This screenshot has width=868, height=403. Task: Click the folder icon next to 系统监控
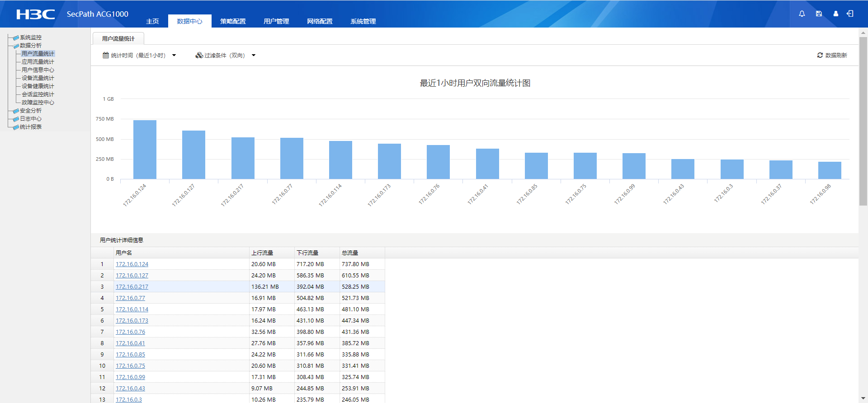16,37
